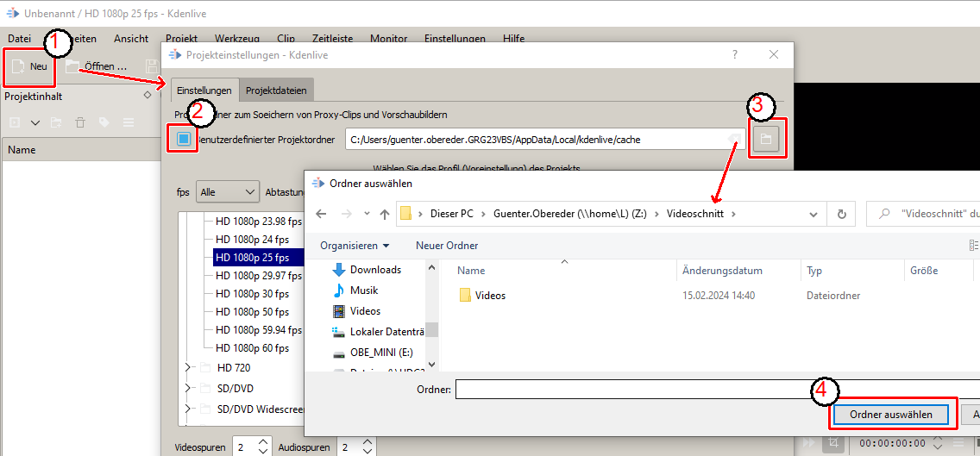Expand the SD/DVD profile group

pyautogui.click(x=187, y=388)
